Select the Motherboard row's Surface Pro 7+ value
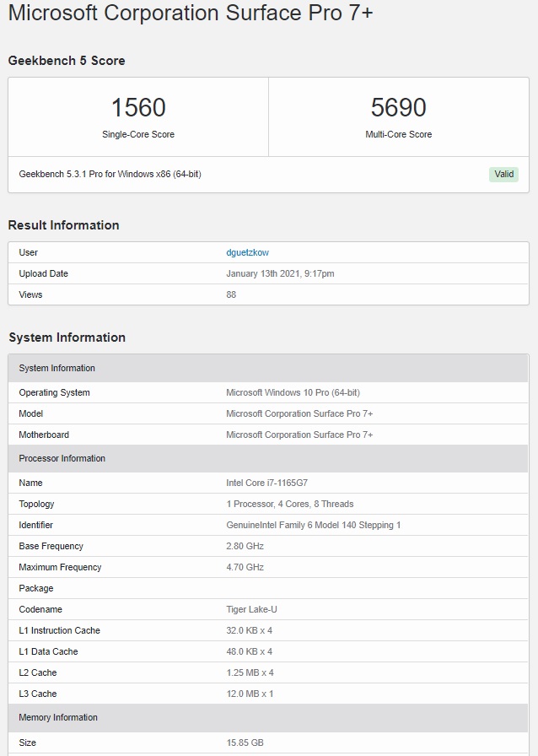538x756 pixels. click(x=299, y=435)
